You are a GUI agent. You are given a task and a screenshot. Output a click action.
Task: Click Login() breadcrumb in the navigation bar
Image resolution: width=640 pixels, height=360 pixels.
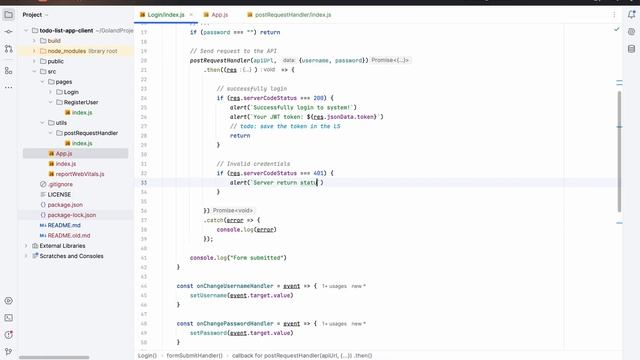click(147, 356)
